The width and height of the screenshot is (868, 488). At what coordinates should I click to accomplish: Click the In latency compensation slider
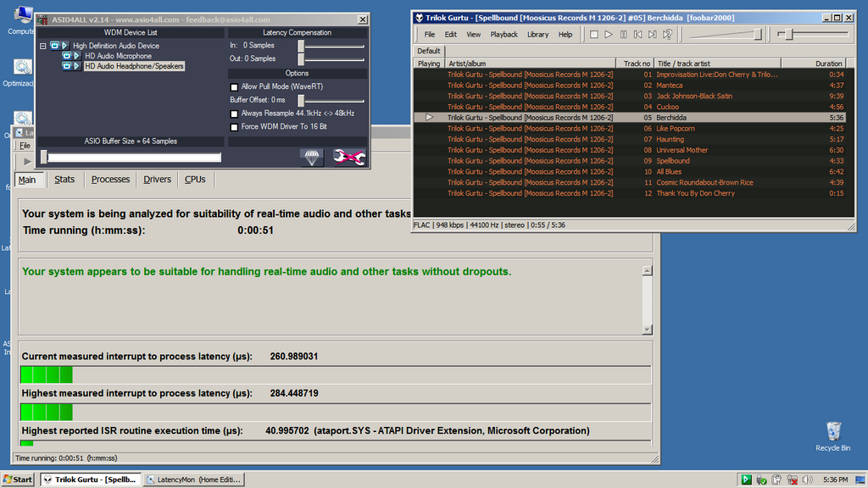[331, 46]
